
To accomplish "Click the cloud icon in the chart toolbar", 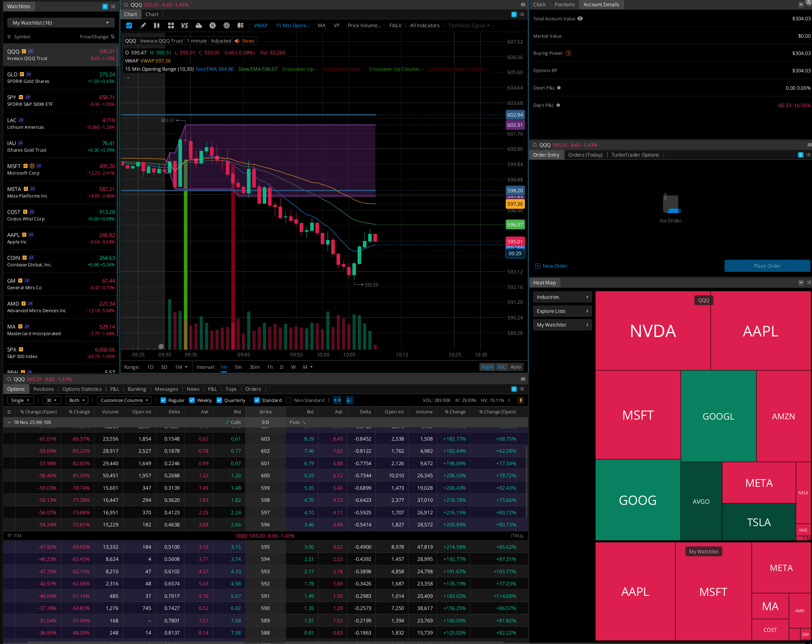I will click(198, 26).
